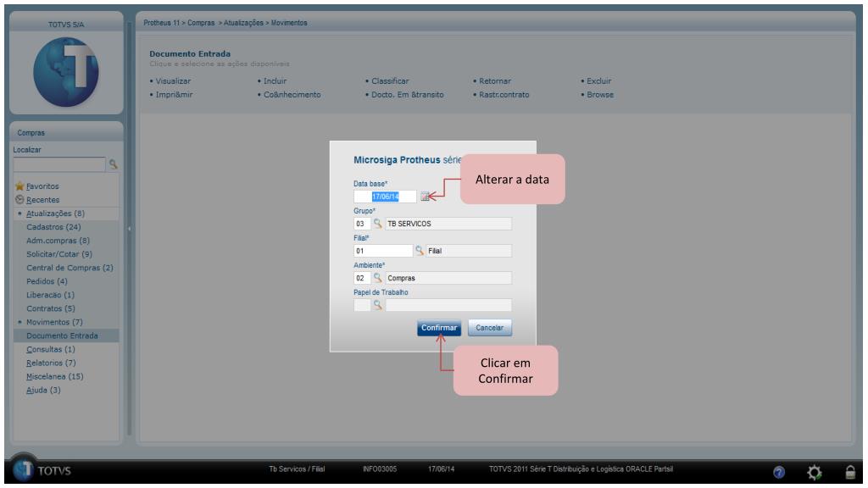Choose the Rastr.contrato action
The image size is (868, 488).
click(x=504, y=95)
